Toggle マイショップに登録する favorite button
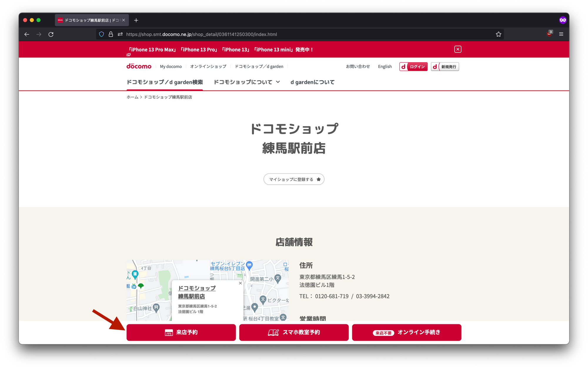Screen dimensions: 588x369 pos(294,179)
